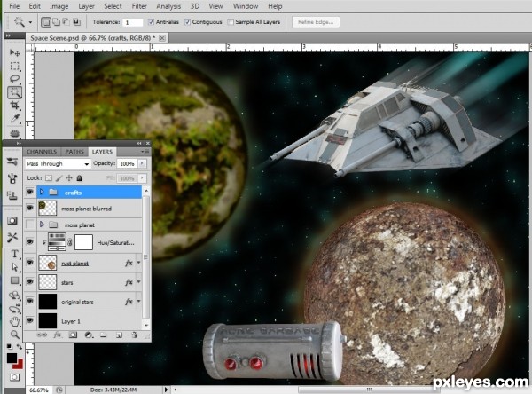This screenshot has height=394, width=532.
Task: Toggle Lock transparent pixels box
Action: [x=49, y=178]
